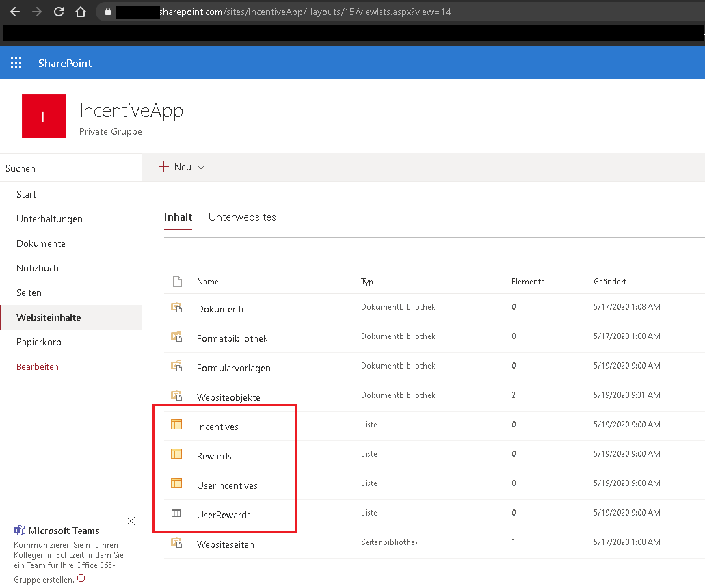Image resolution: width=705 pixels, height=588 pixels.
Task: Open the UserIncentives list link
Action: [227, 485]
